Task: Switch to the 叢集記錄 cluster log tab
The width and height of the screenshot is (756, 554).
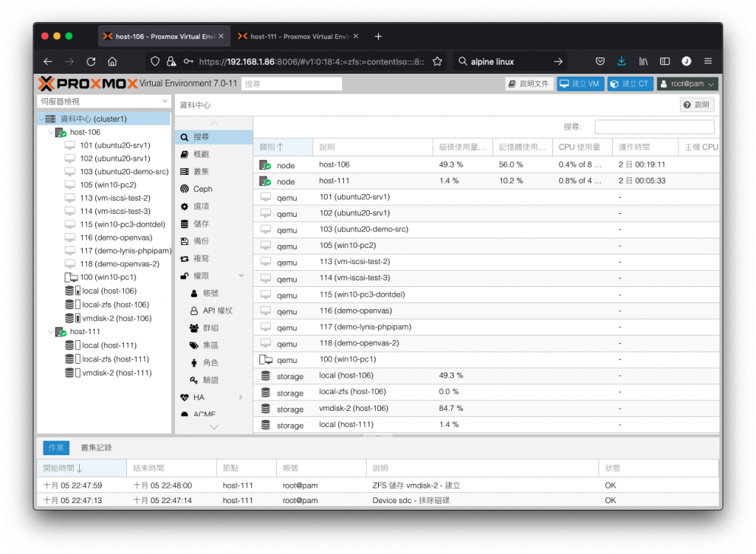Action: click(x=97, y=448)
